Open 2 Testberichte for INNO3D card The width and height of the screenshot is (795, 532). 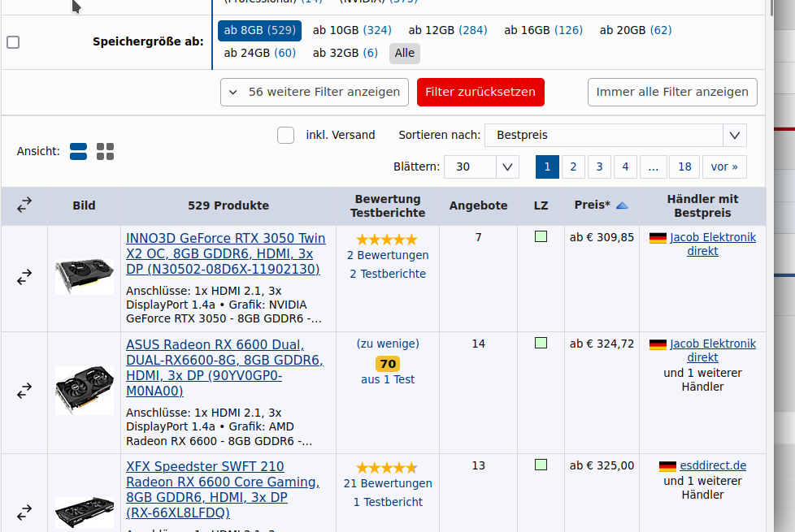click(x=388, y=274)
